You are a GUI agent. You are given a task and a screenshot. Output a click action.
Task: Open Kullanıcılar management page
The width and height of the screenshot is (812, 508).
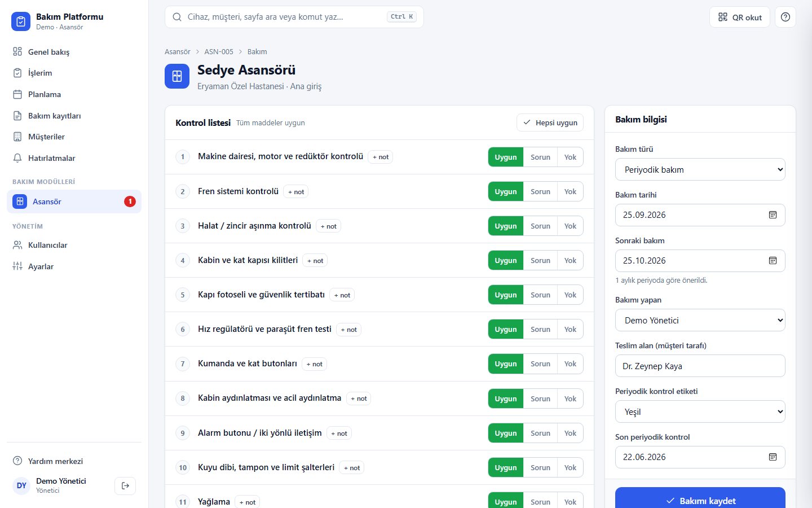(74, 245)
